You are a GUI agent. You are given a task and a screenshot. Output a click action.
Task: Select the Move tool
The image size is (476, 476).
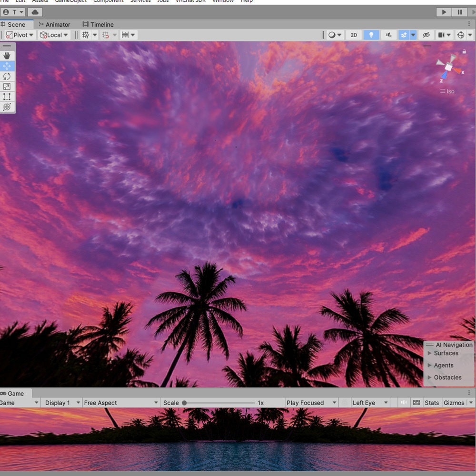click(7, 66)
